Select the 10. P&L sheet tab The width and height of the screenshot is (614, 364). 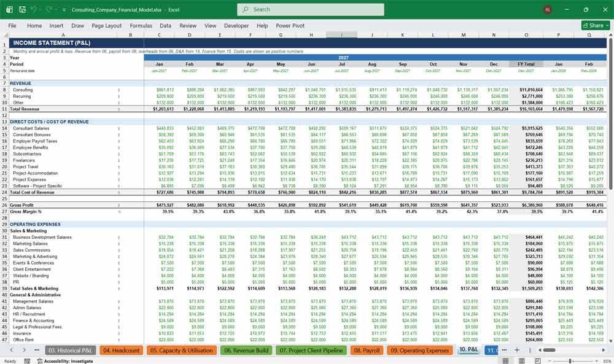(468, 349)
